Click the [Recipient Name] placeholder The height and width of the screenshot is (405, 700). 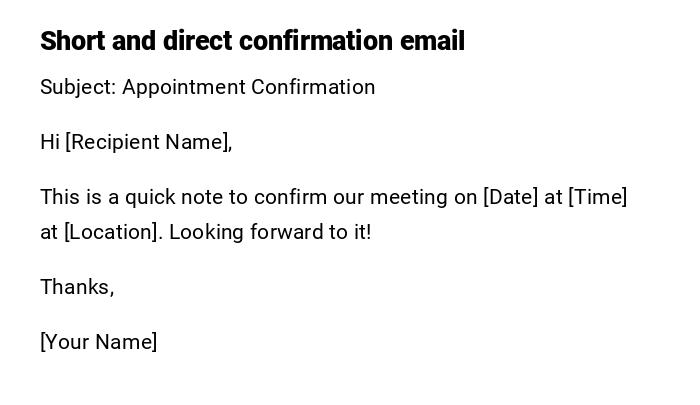pos(148,142)
